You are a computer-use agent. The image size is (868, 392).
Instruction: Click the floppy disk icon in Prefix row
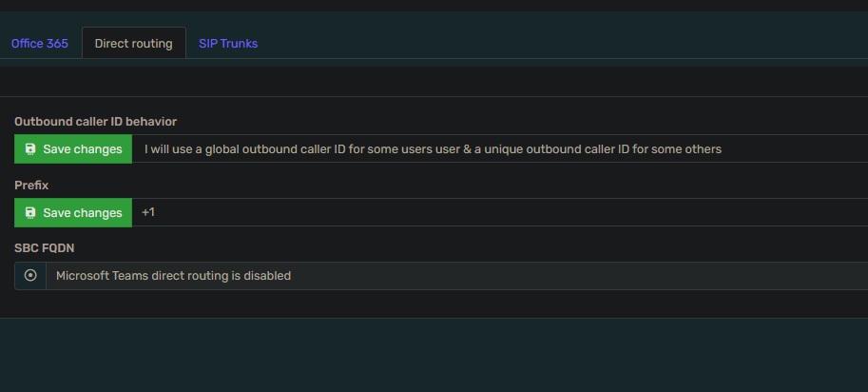(31, 212)
